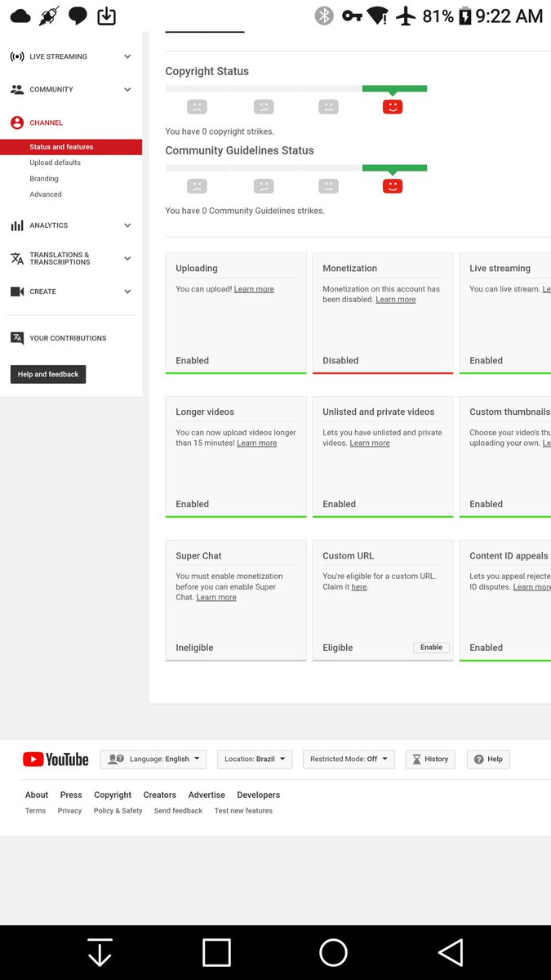Tap the cloud icon in status bar
The height and width of the screenshot is (980, 551).
tap(20, 16)
